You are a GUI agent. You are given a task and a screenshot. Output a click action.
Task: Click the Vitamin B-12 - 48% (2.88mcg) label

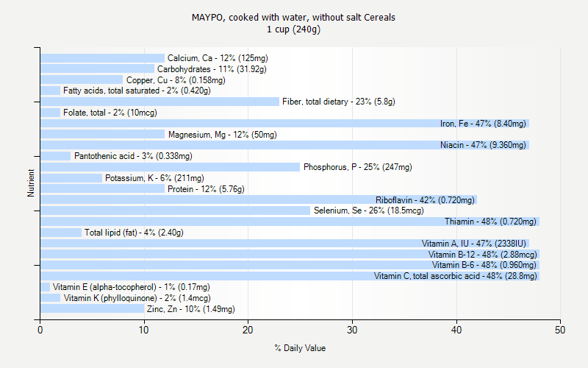[x=483, y=255]
